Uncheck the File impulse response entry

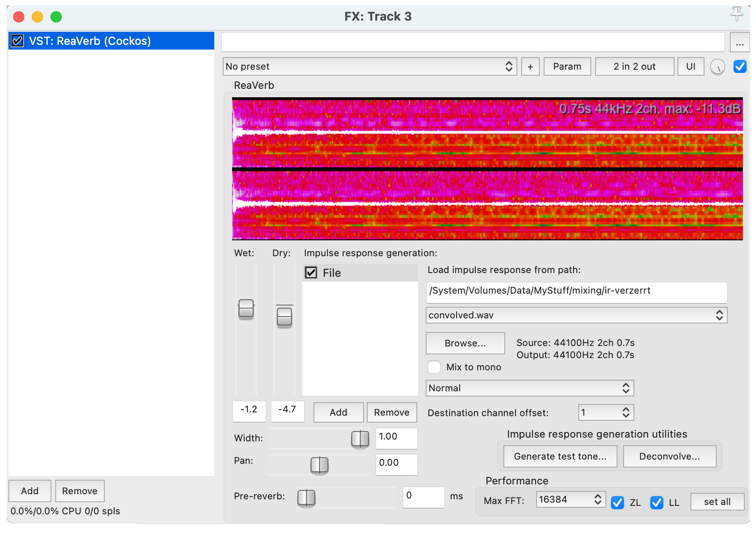coord(311,273)
